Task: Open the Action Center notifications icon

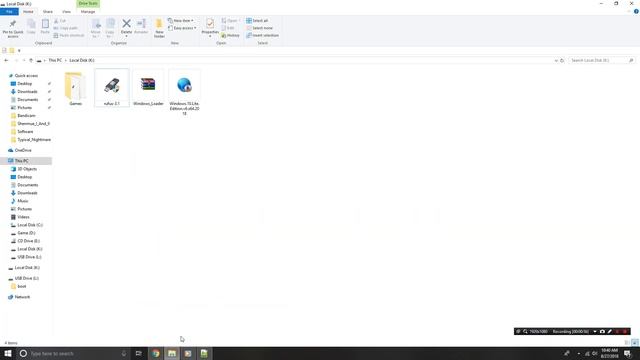Action: tap(628, 353)
